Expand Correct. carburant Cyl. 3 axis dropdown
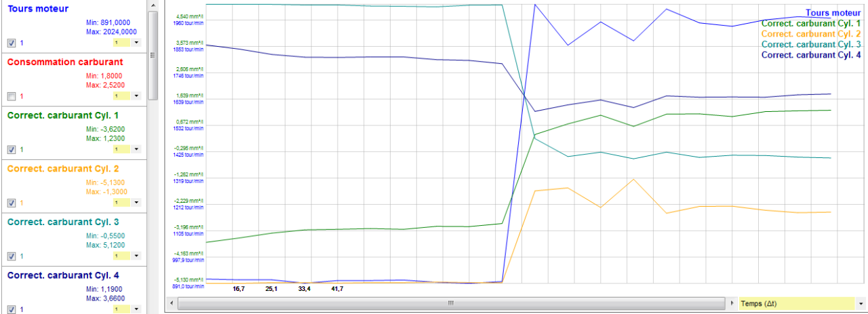 pyautogui.click(x=136, y=256)
